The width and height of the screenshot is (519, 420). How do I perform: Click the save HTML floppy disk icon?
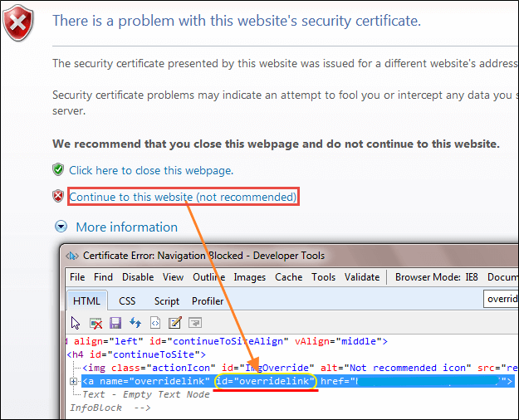pyautogui.click(x=115, y=322)
